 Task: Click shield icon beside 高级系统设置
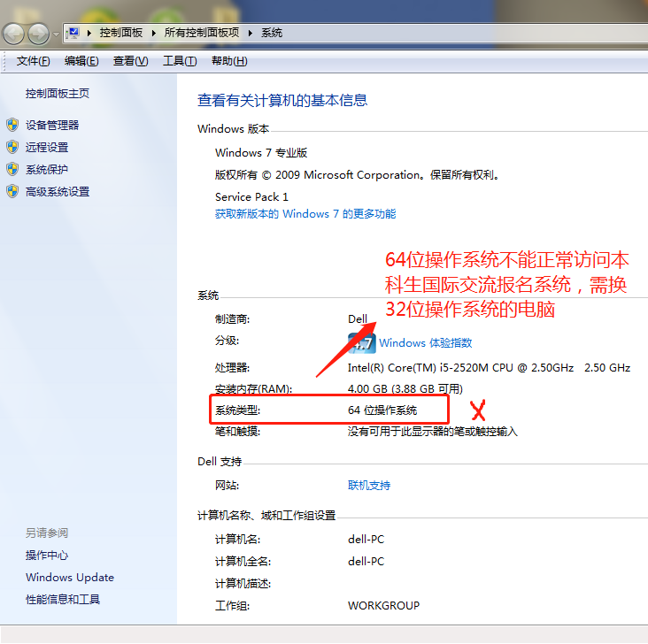tap(12, 191)
